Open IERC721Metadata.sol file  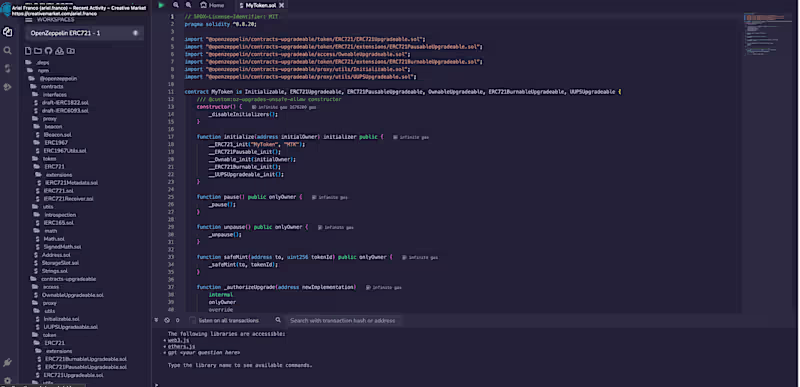click(70, 183)
